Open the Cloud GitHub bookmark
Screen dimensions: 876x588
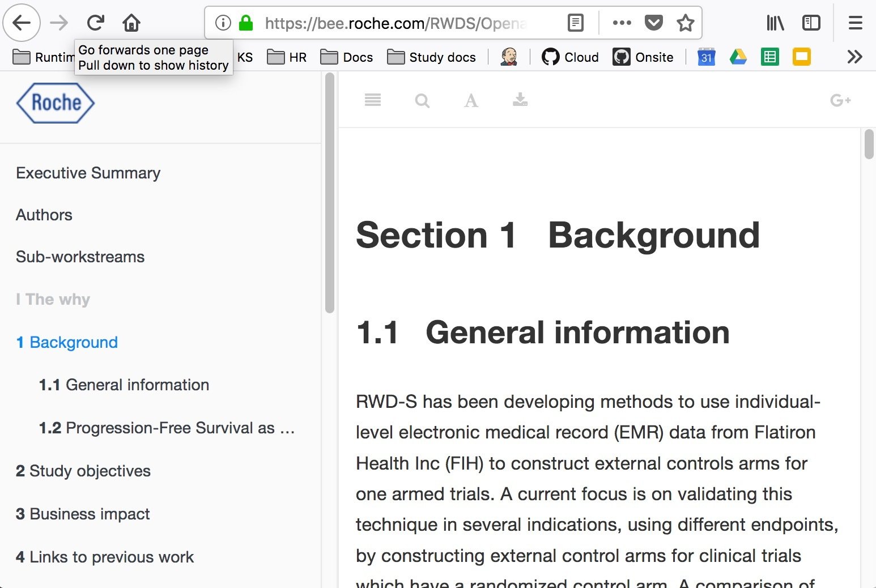(570, 57)
